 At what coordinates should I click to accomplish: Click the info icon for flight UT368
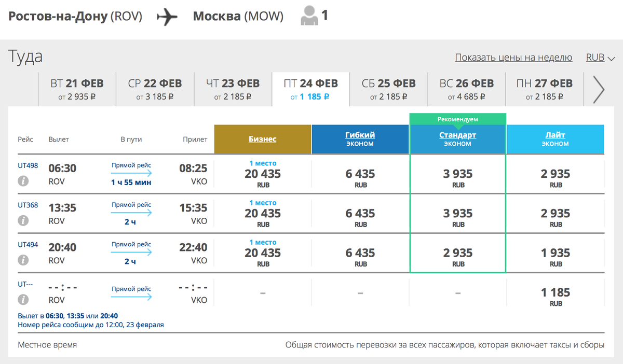[23, 220]
